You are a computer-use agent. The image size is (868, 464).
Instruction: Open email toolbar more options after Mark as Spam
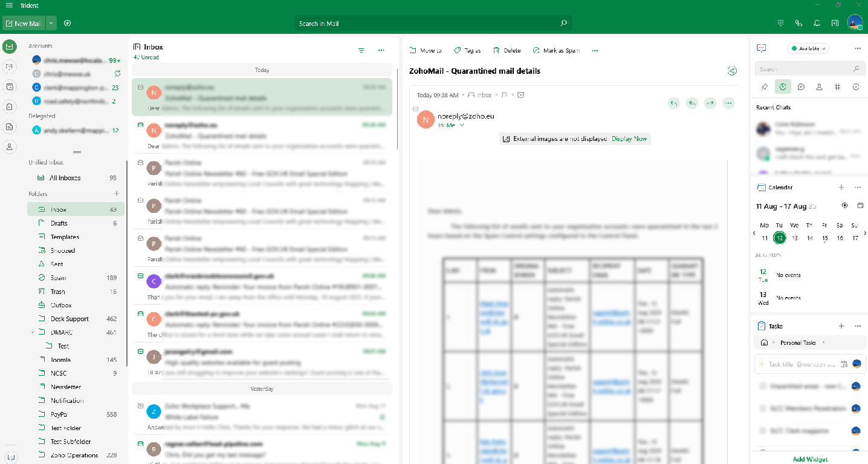point(595,51)
